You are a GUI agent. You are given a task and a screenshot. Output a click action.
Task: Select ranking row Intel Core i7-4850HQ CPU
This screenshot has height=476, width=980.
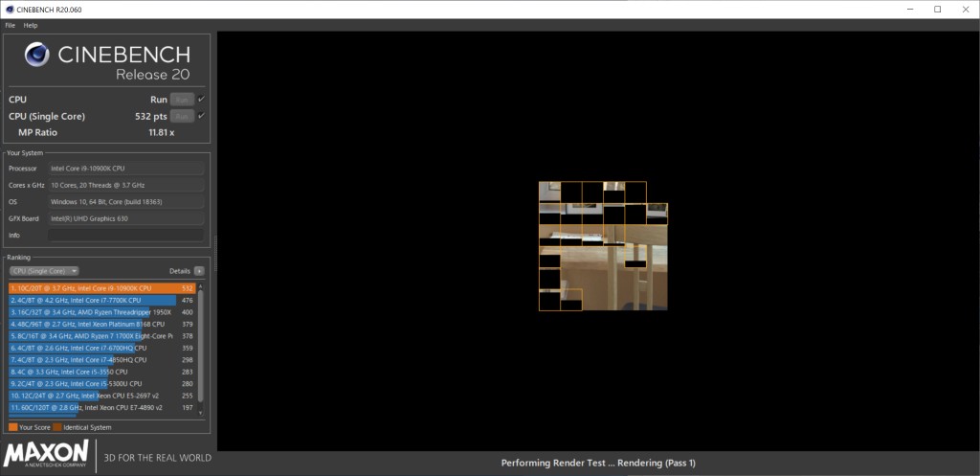click(x=101, y=360)
